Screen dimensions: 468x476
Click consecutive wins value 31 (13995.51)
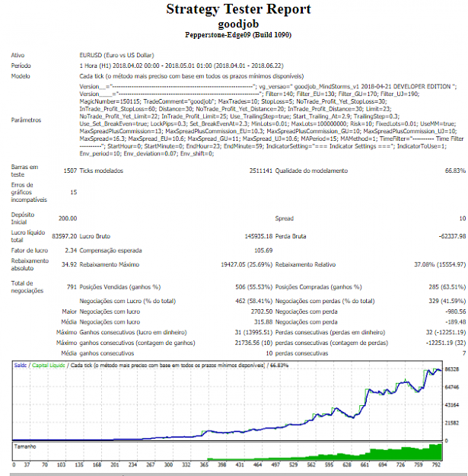253,332
